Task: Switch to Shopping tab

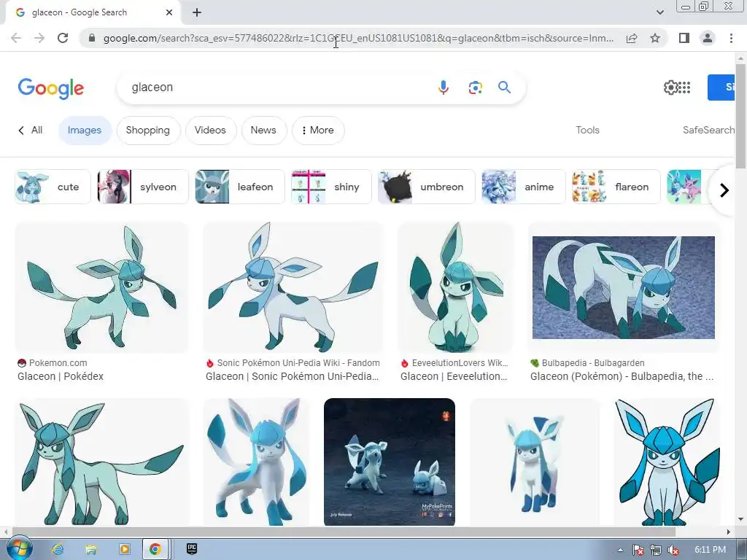Action: click(147, 131)
